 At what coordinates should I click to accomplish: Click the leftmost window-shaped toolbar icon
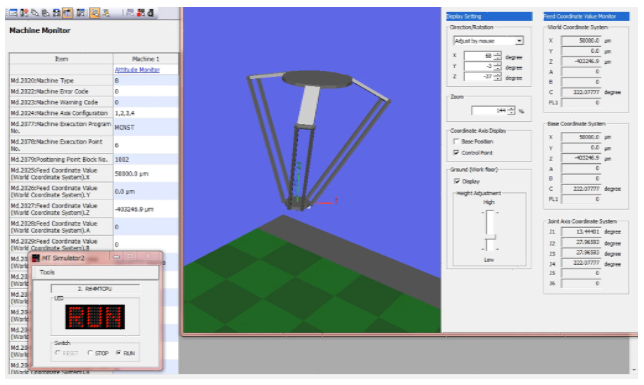[x=13, y=13]
